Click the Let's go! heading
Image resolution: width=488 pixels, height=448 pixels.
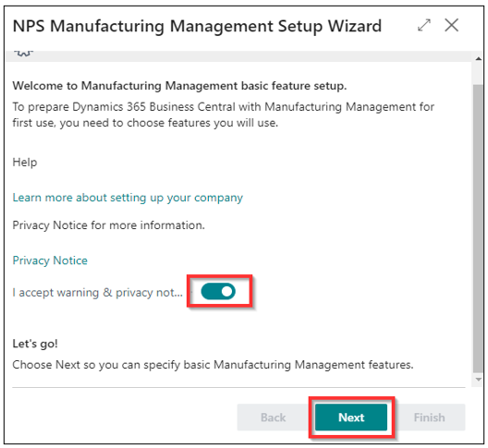coord(35,344)
